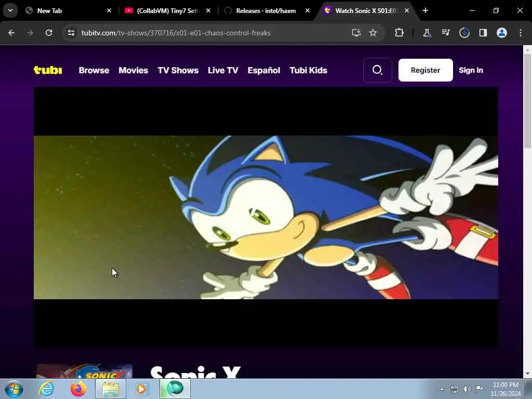Open Windows Explorer folder in the taskbar
Image resolution: width=532 pixels, height=399 pixels.
click(x=111, y=389)
